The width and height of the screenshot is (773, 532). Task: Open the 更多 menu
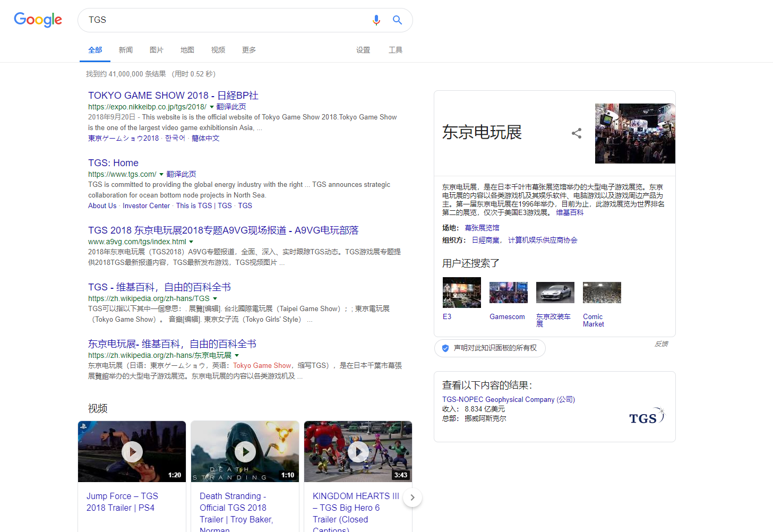(249, 50)
